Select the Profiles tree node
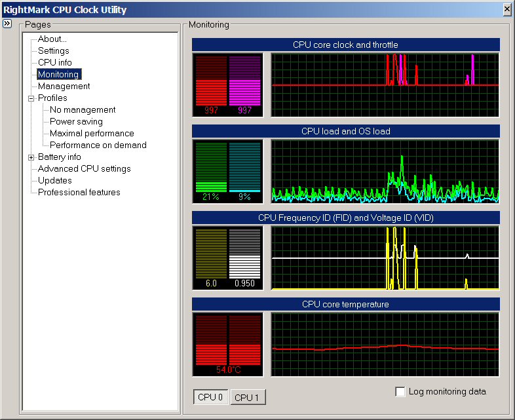This screenshot has height=420, width=515. click(52, 98)
